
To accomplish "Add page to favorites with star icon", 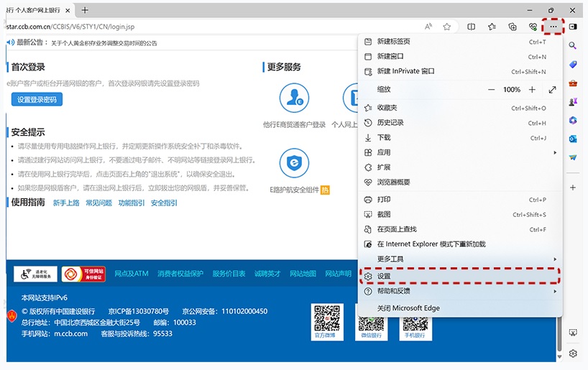I will pos(447,27).
